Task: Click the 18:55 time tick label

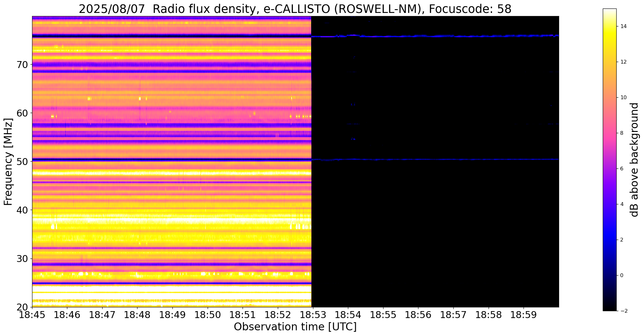Action: (x=383, y=314)
